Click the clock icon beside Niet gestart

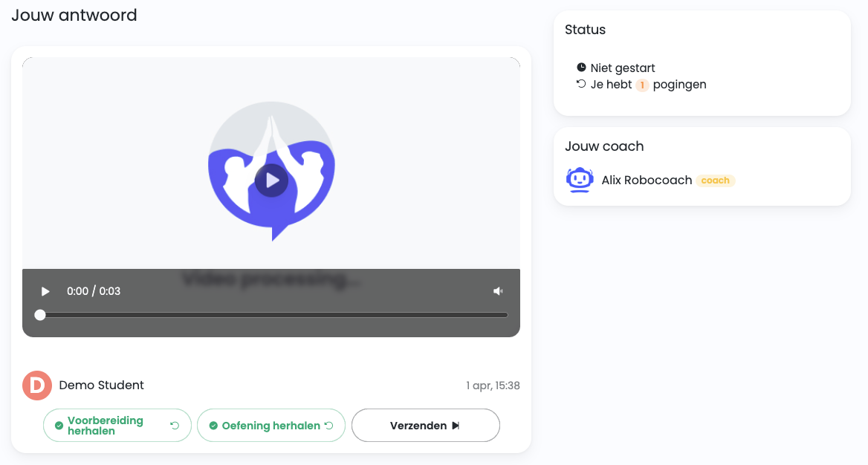[x=581, y=68]
